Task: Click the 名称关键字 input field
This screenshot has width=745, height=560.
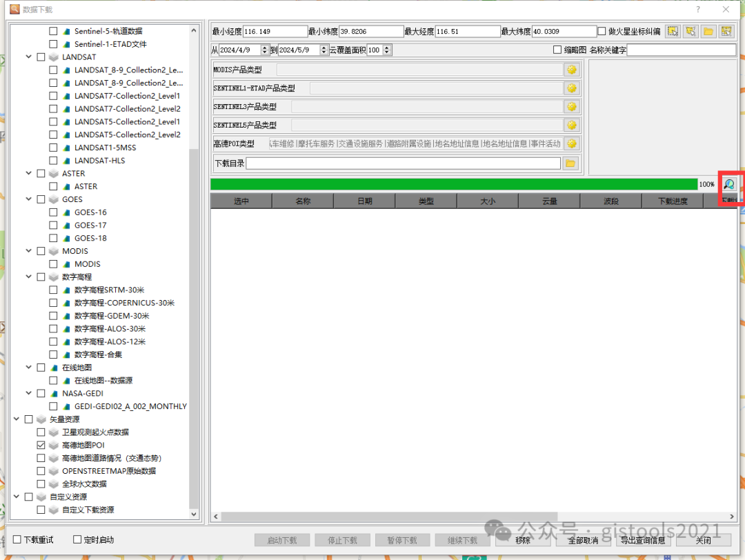Action: click(x=682, y=50)
